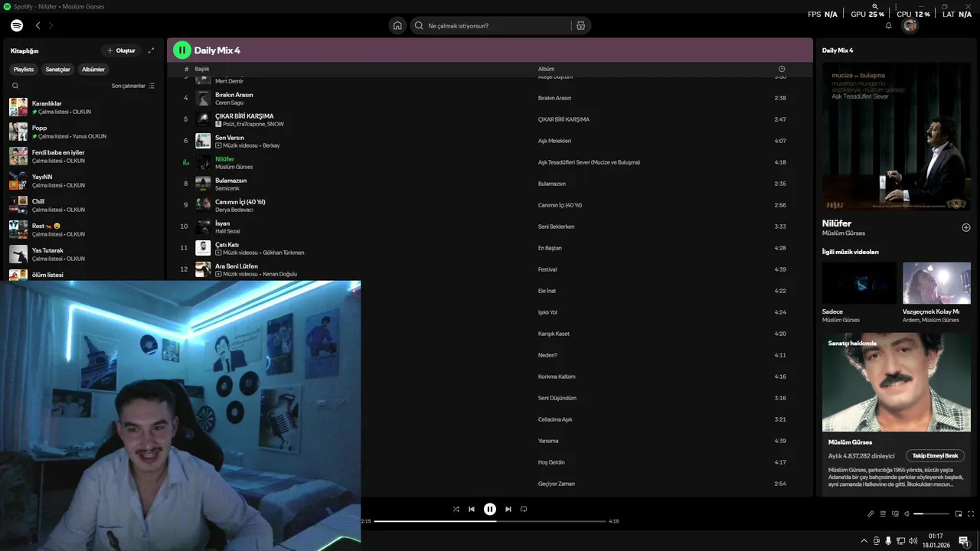Toggle the queue icon
This screenshot has width=980, height=551.
pos(883,514)
